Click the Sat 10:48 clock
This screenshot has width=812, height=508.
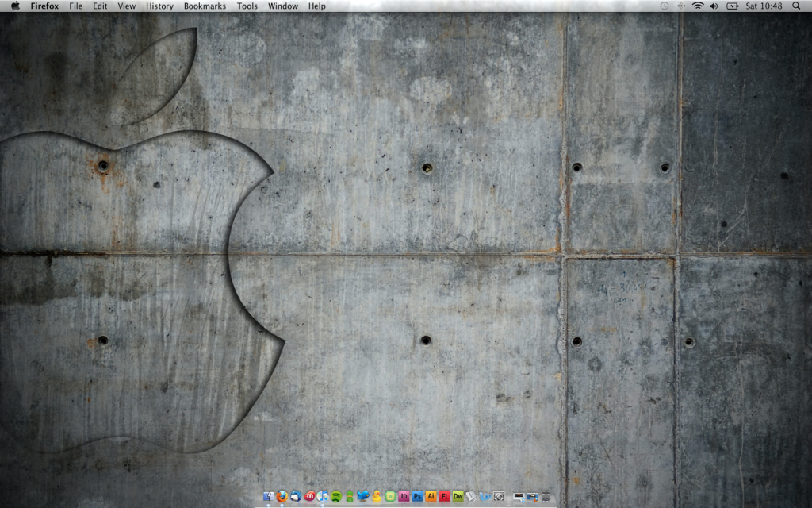(x=764, y=6)
